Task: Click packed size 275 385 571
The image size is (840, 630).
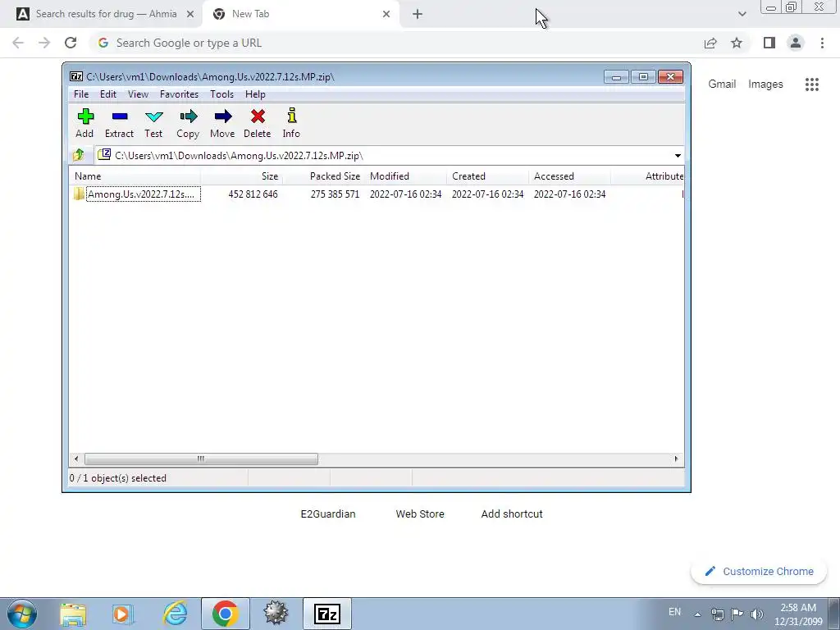Action: (335, 194)
